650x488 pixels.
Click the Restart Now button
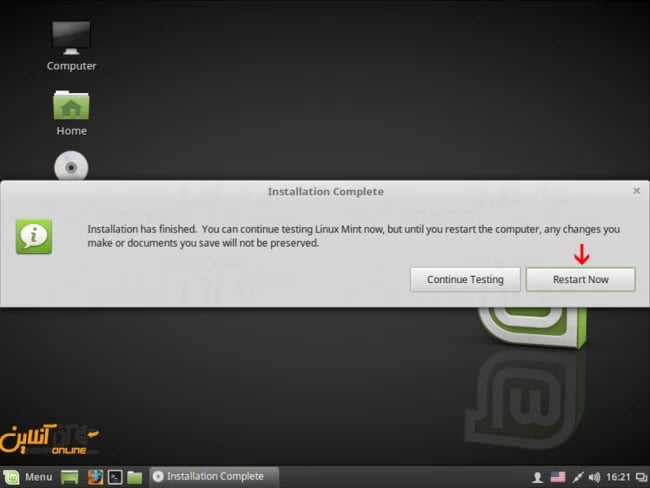(580, 279)
